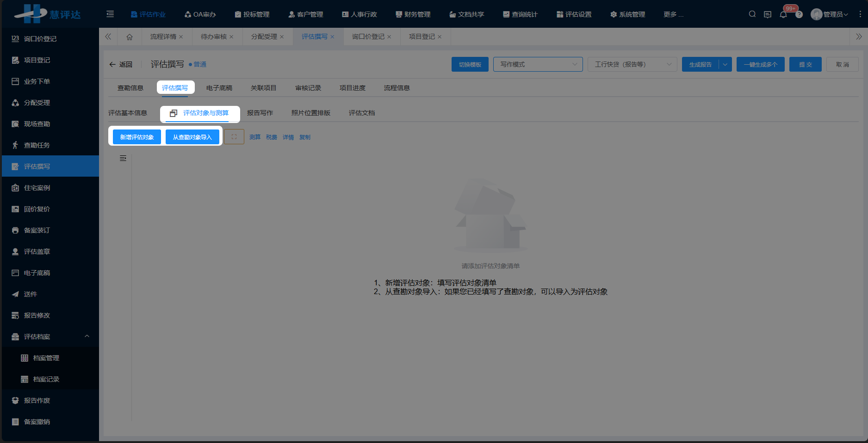The image size is (868, 443).
Task: 点击顶部帮助问号图标
Action: 799,14
